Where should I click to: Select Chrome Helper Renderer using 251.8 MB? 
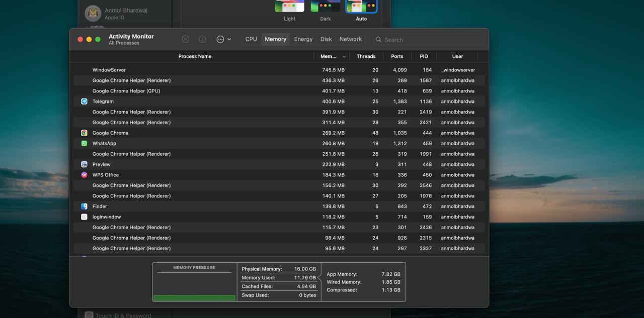[279, 154]
